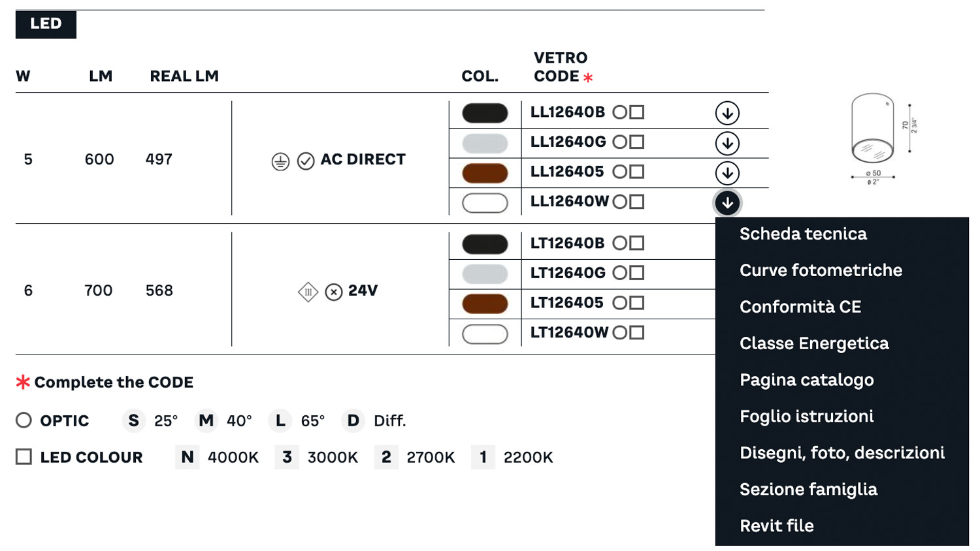The height and width of the screenshot is (551, 980).
Task: Tick the LED COLOUR square checkbox
Action: tap(24, 457)
